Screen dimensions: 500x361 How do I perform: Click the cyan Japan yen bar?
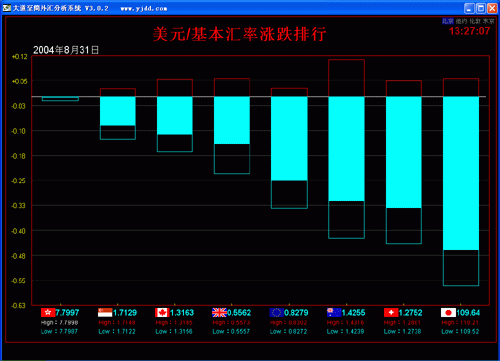coord(461,173)
